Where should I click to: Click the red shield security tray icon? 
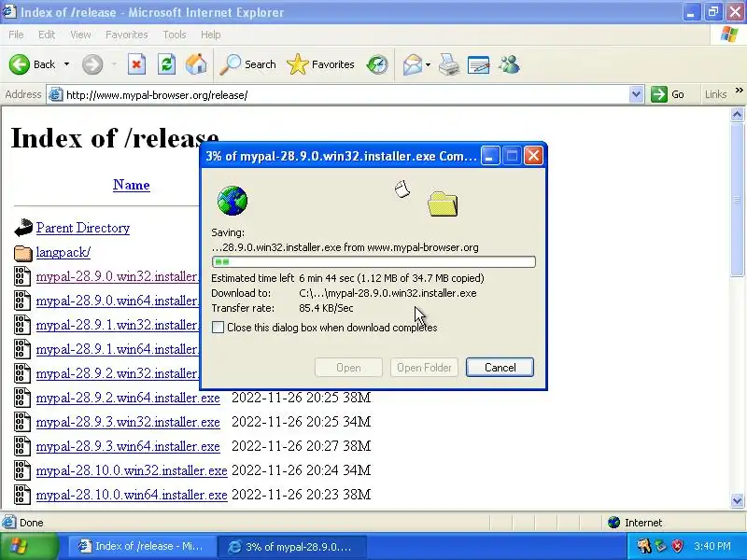click(677, 546)
